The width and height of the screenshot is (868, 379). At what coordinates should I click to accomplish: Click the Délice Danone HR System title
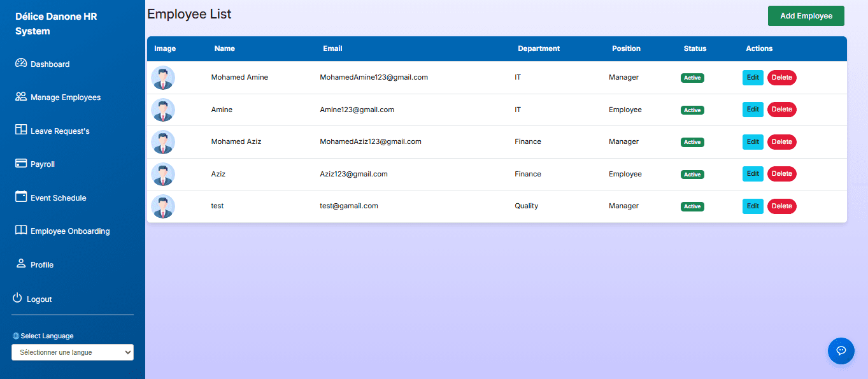(x=56, y=24)
